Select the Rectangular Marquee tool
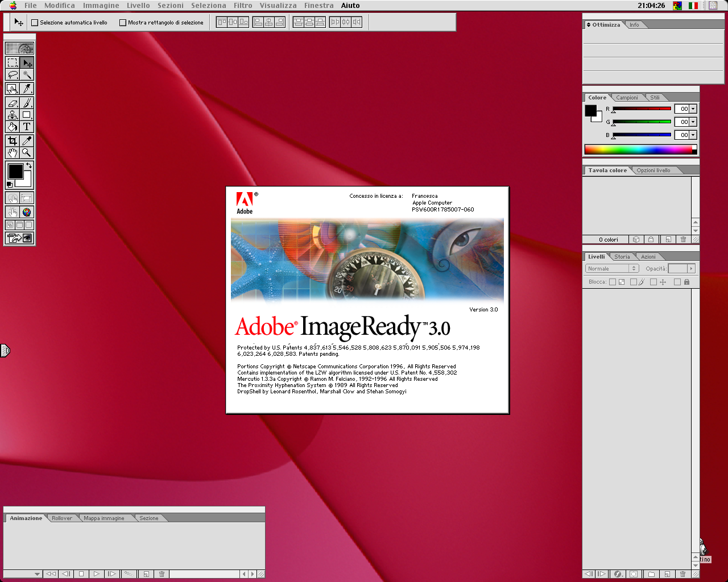Image resolution: width=728 pixels, height=582 pixels. pos(13,63)
